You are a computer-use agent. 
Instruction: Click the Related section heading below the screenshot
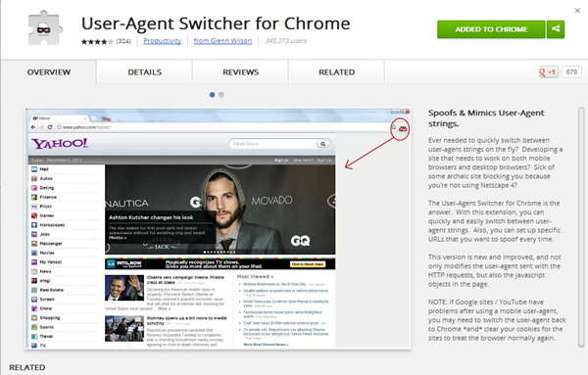point(27,367)
